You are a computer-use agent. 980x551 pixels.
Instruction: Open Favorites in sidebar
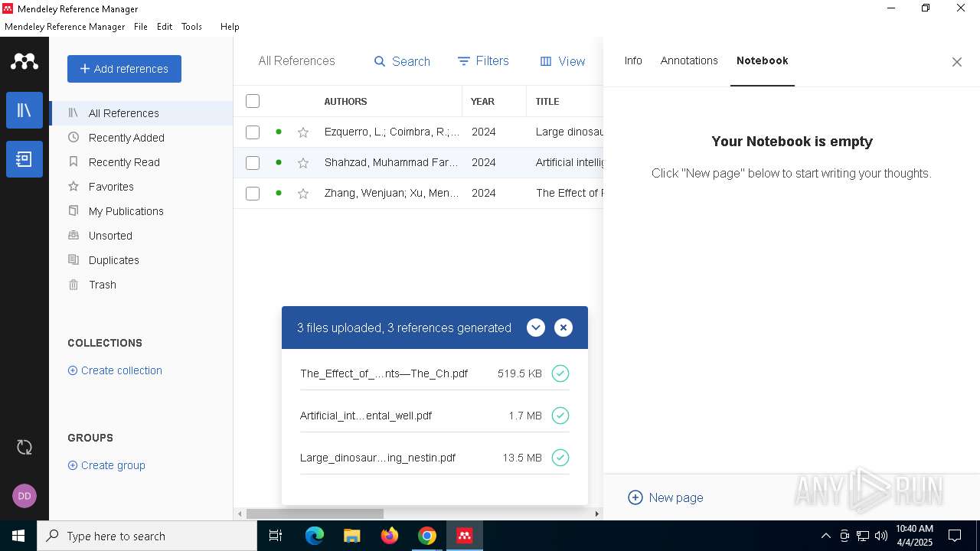pos(141,187)
